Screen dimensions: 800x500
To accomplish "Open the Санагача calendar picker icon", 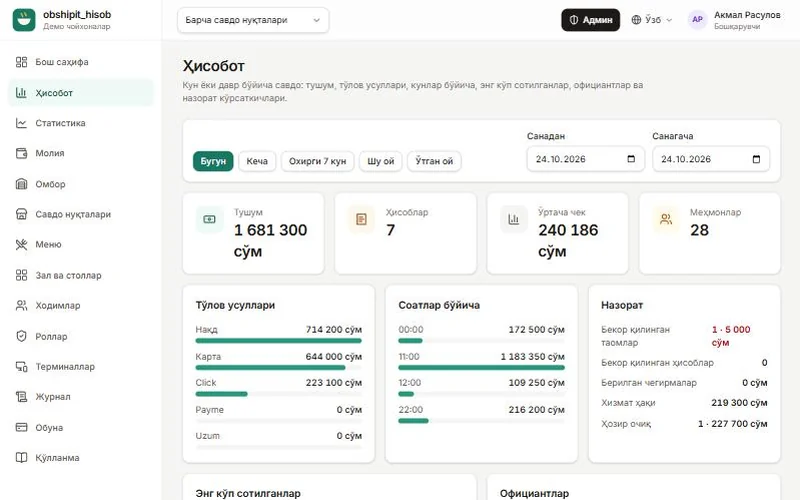I will pyautogui.click(x=757, y=159).
